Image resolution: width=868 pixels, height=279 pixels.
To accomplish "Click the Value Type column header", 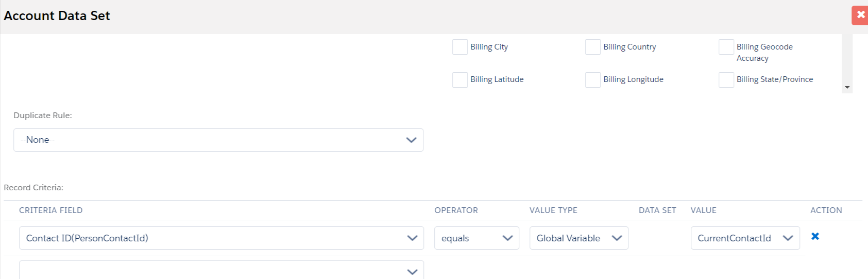I will [x=553, y=210].
